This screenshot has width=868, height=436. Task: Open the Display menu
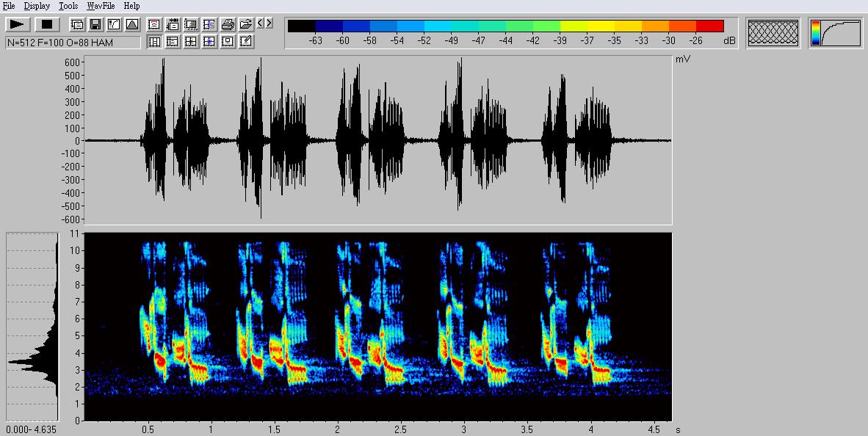[x=37, y=6]
